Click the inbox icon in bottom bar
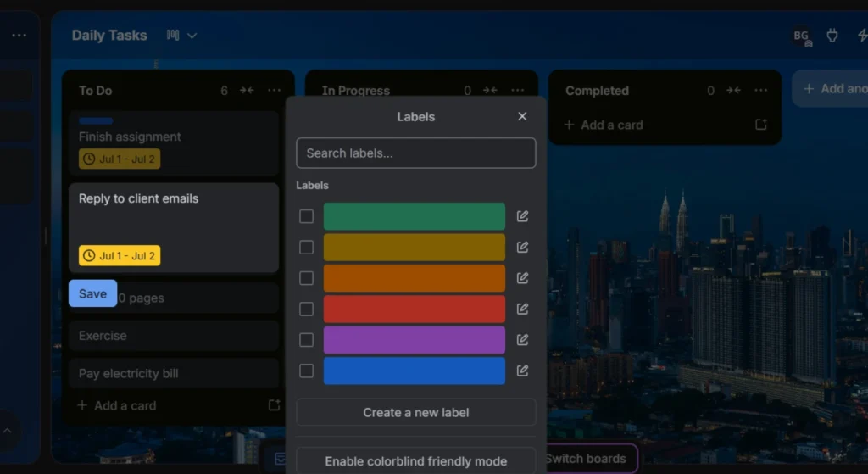The image size is (868, 474). click(280, 459)
